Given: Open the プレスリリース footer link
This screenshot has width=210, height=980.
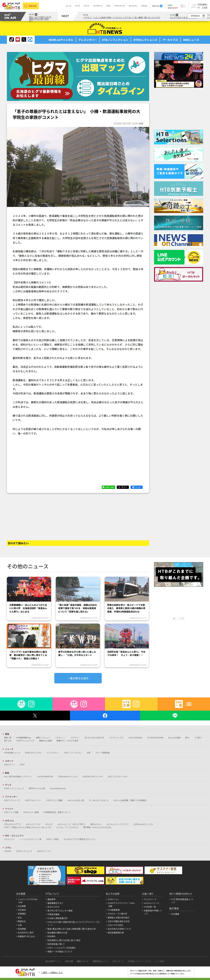Looking at the screenshot, I should [150, 899].
